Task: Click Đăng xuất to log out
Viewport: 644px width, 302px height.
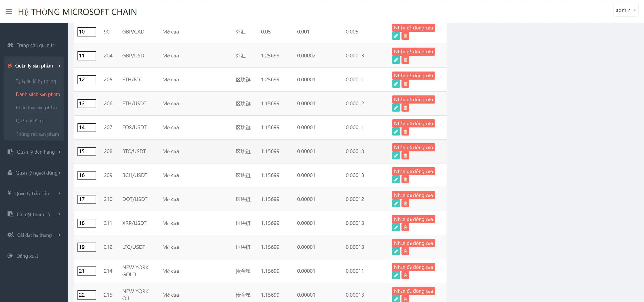Action: [27, 256]
